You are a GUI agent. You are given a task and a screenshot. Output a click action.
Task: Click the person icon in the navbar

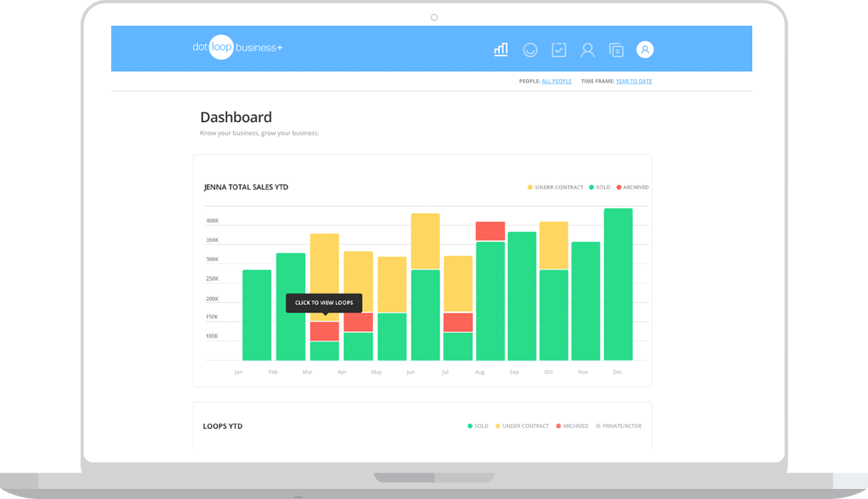(587, 49)
